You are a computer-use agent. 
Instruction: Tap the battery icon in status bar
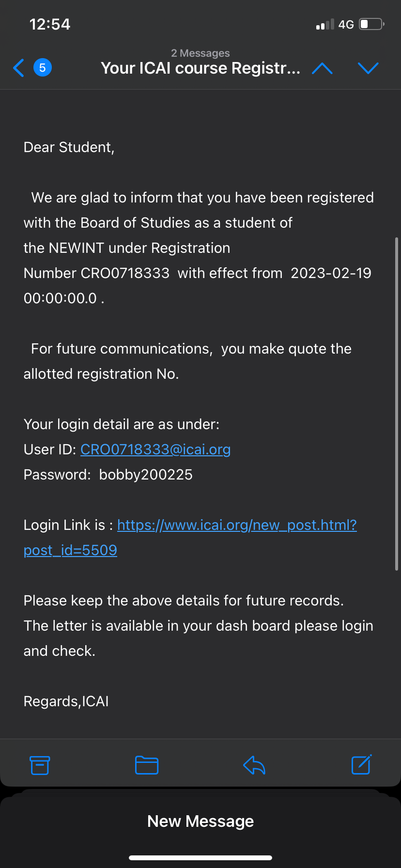(x=371, y=24)
